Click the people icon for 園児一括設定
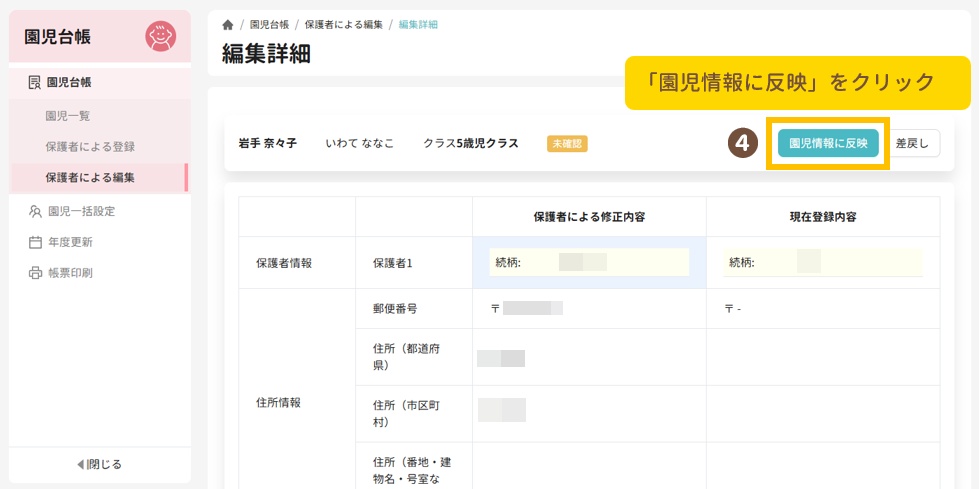Screen dimensions: 979x489 pyautogui.click(x=35, y=211)
